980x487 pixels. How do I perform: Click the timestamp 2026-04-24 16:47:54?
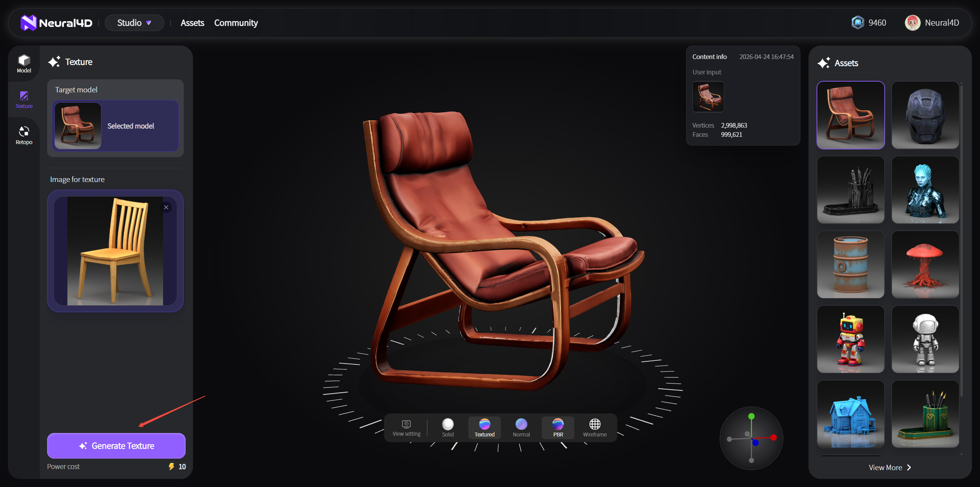click(766, 57)
